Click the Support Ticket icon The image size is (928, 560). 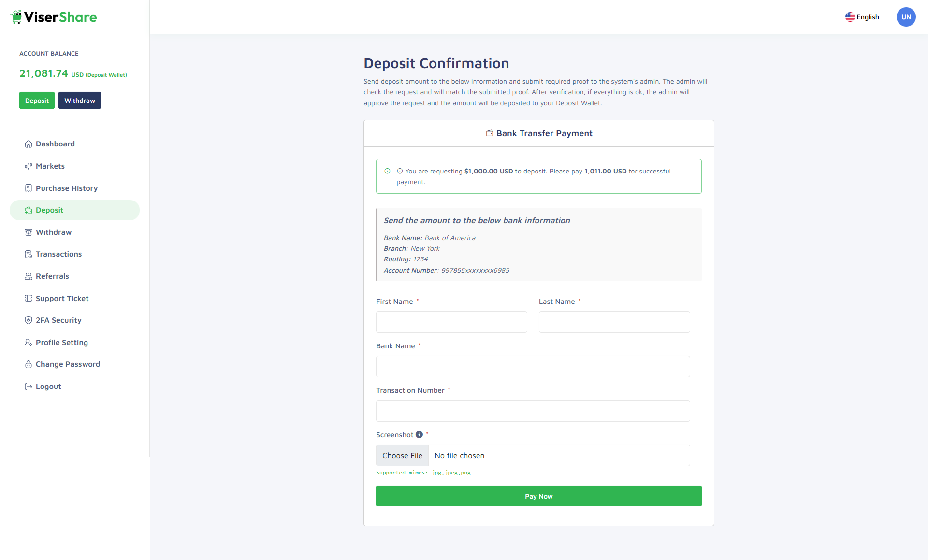pos(29,298)
